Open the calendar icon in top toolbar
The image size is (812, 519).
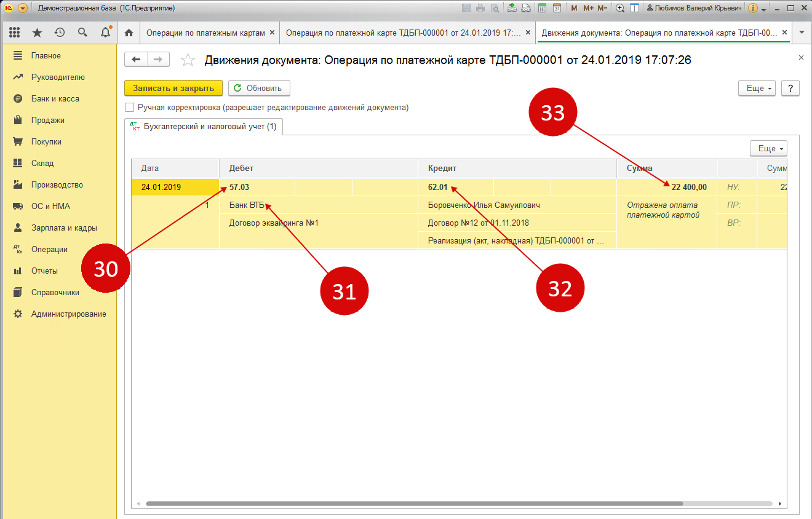pyautogui.click(x=557, y=8)
